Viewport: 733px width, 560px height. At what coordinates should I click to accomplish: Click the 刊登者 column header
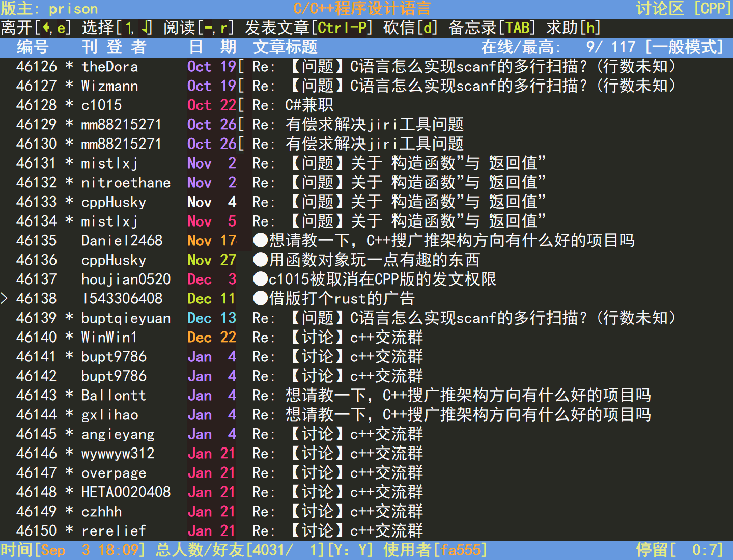pos(115,47)
